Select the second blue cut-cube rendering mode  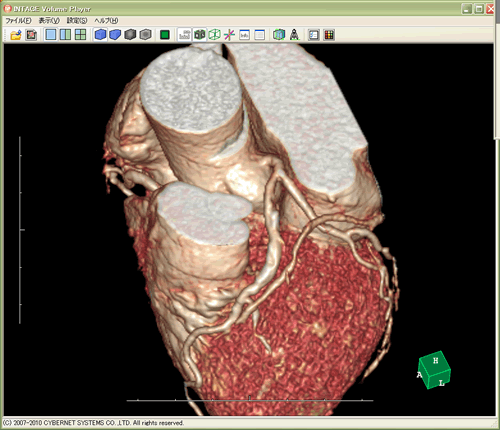tap(115, 35)
